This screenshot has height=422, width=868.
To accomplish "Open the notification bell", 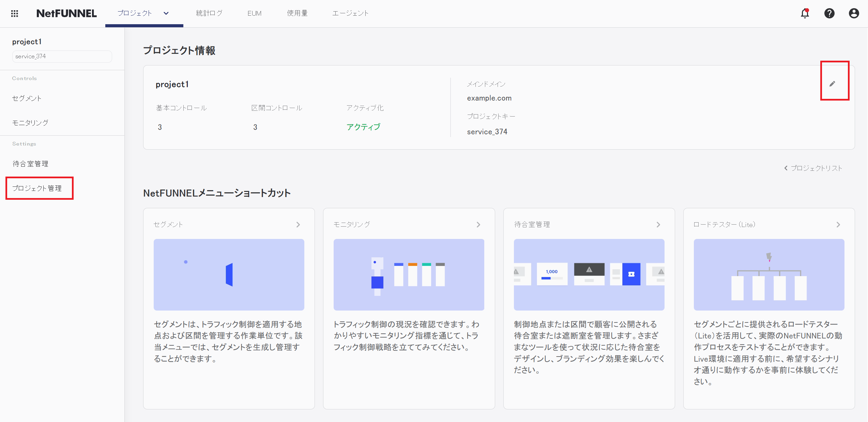I will (805, 13).
